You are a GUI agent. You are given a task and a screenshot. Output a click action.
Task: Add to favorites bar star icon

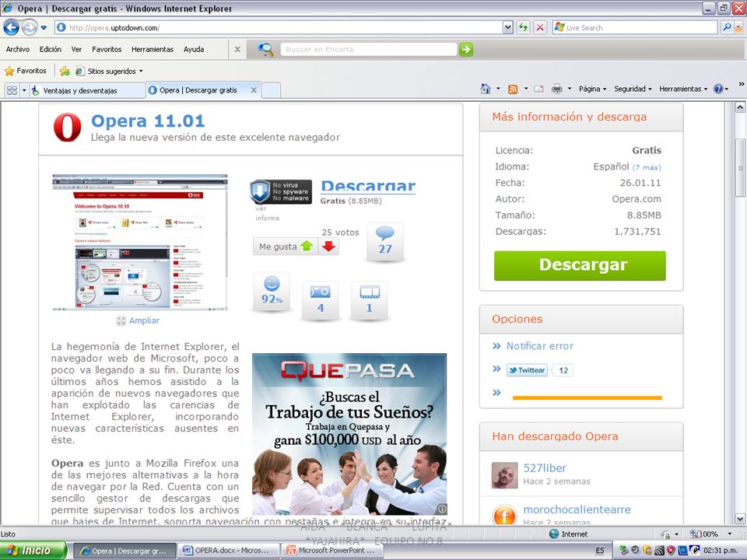pos(65,71)
